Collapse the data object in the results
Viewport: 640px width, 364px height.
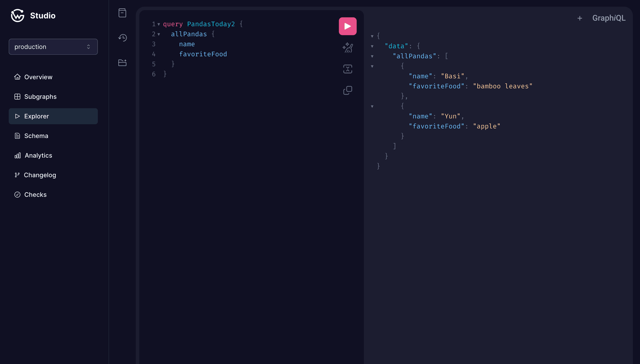click(372, 46)
